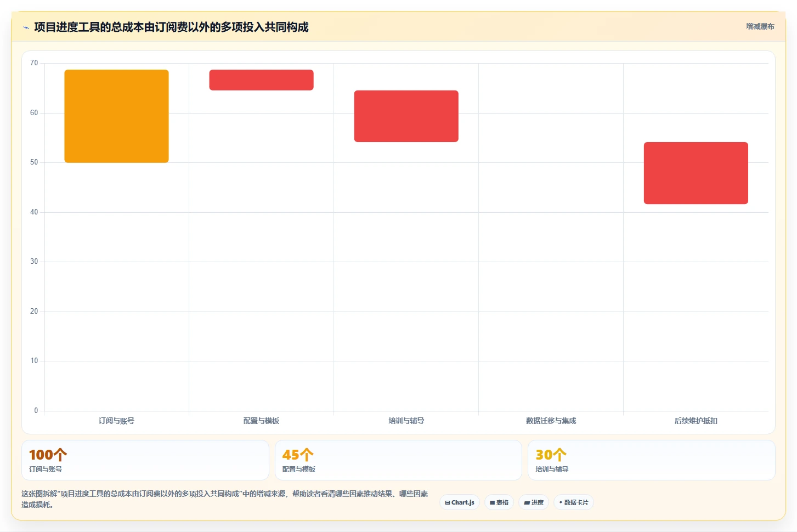This screenshot has height=532, width=797.
Task: Select the 表格 chip
Action: [499, 502]
